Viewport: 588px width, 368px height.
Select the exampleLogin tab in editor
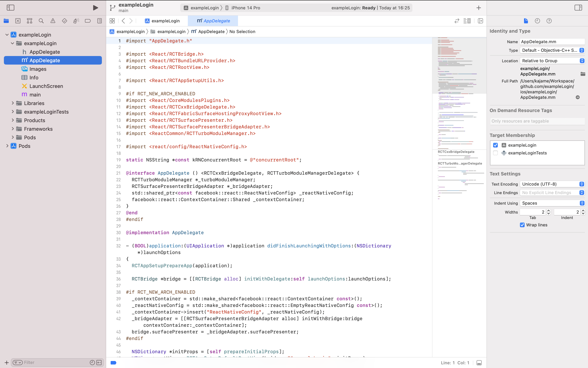point(162,20)
